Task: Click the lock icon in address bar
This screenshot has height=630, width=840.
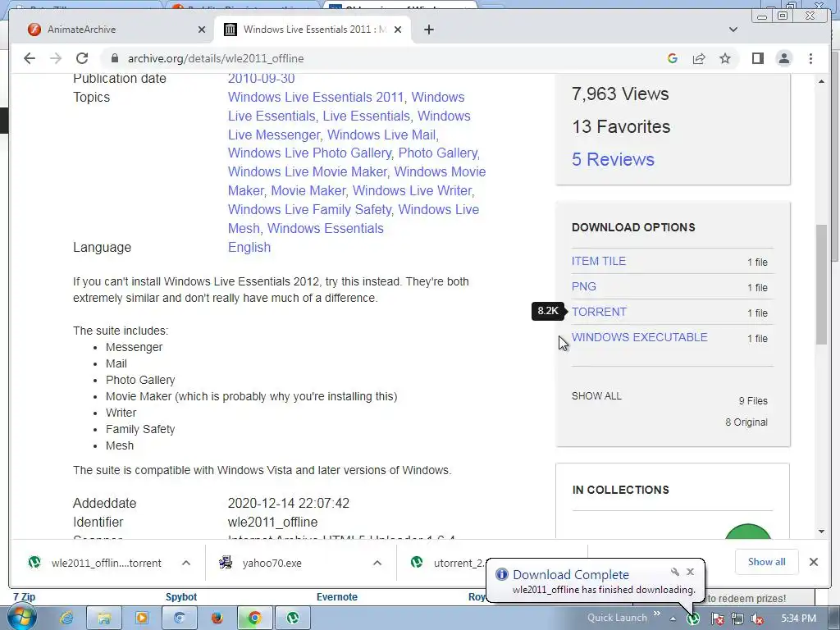Action: [x=115, y=58]
